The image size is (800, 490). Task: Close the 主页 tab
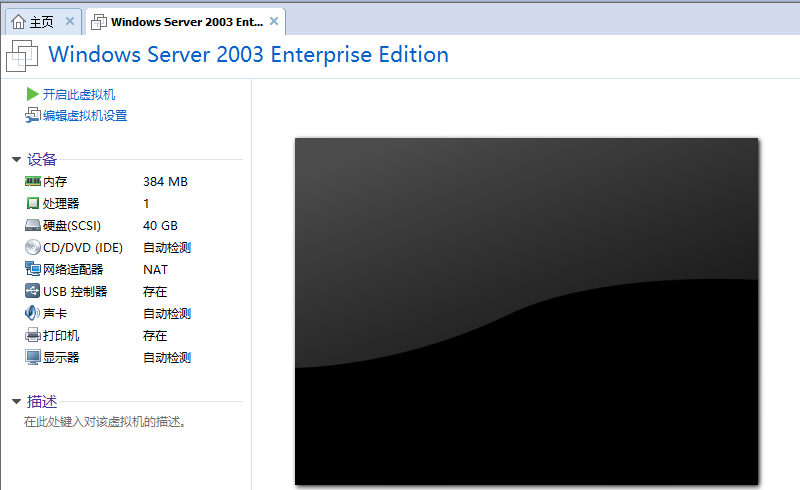pos(70,21)
